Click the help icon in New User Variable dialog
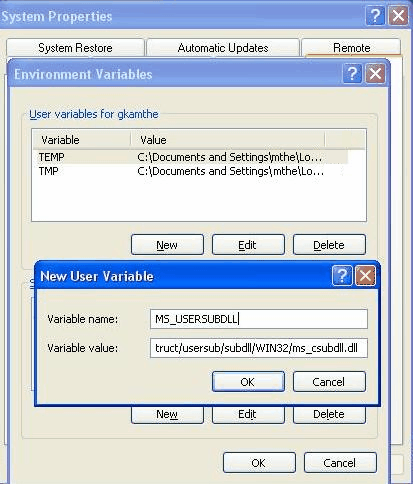The height and width of the screenshot is (484, 413). click(x=342, y=276)
